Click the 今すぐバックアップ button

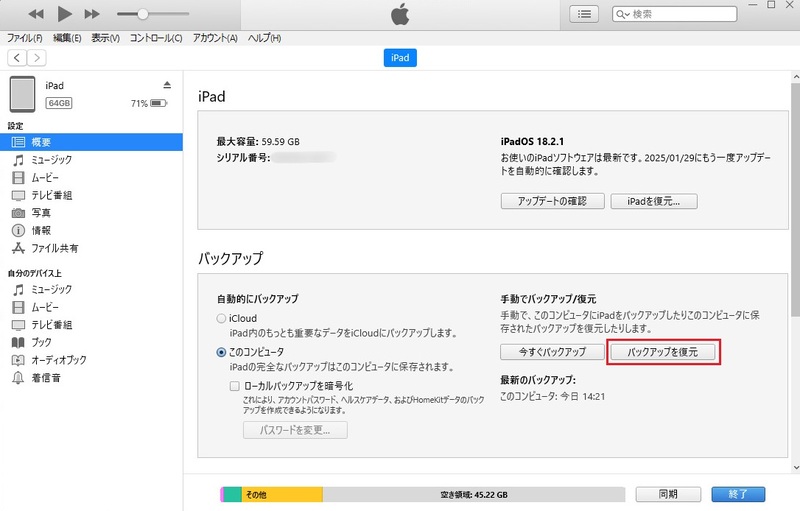(x=553, y=352)
